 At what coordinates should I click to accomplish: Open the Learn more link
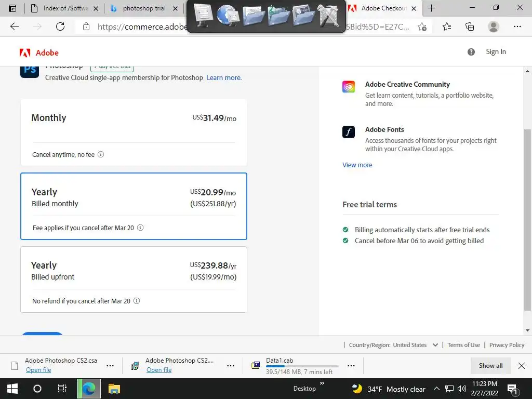click(x=224, y=78)
